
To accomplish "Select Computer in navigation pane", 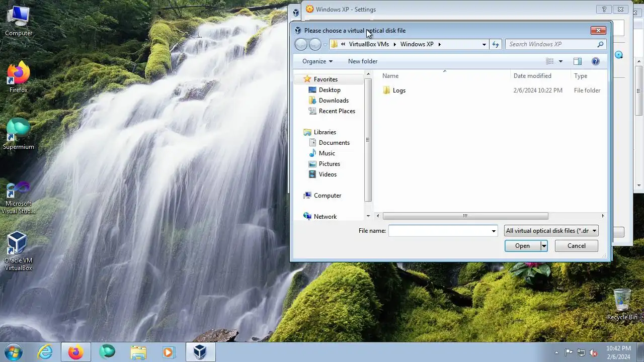I will point(327,196).
